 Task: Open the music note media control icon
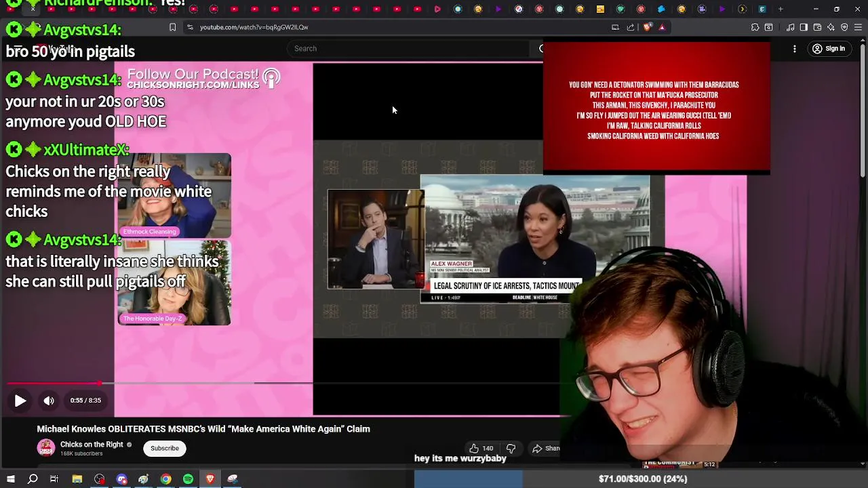[790, 27]
